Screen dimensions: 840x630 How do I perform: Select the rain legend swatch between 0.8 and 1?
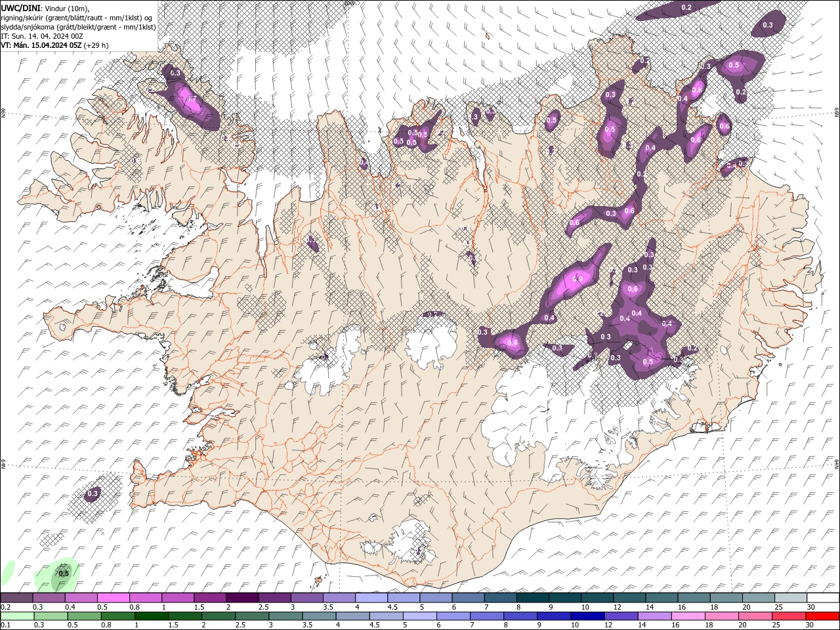118,616
